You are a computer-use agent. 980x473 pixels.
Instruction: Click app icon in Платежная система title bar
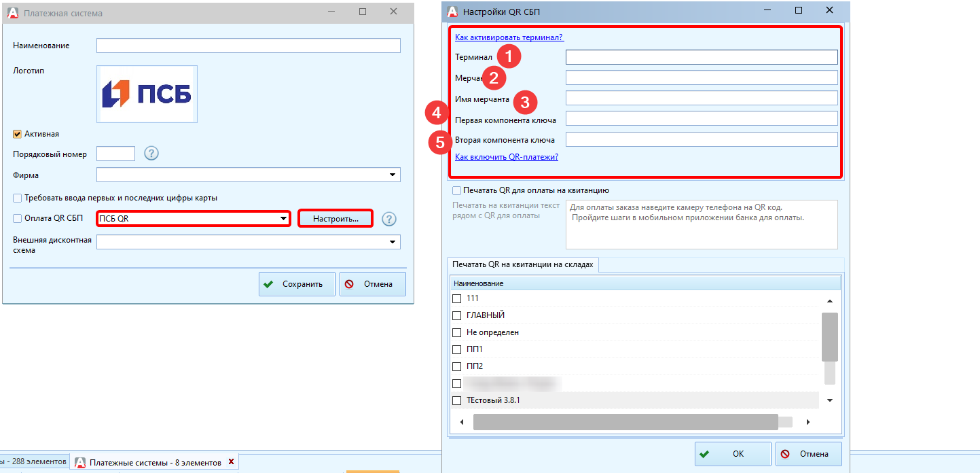(13, 12)
